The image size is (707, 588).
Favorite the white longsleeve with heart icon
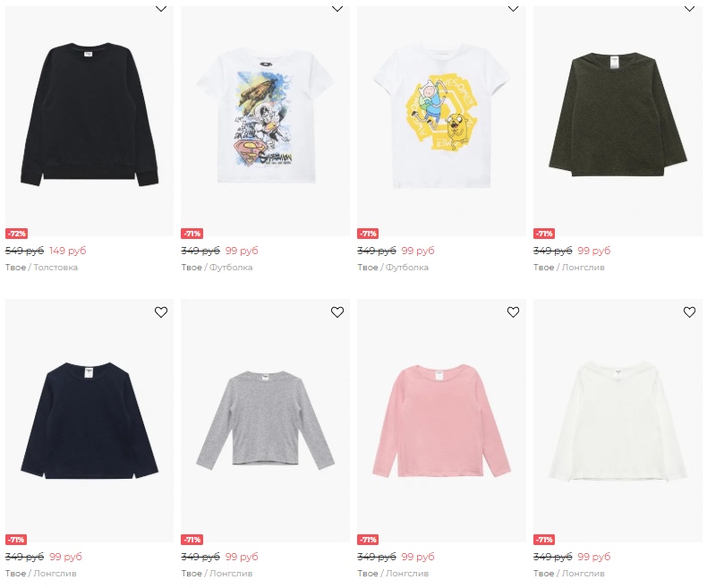[689, 312]
